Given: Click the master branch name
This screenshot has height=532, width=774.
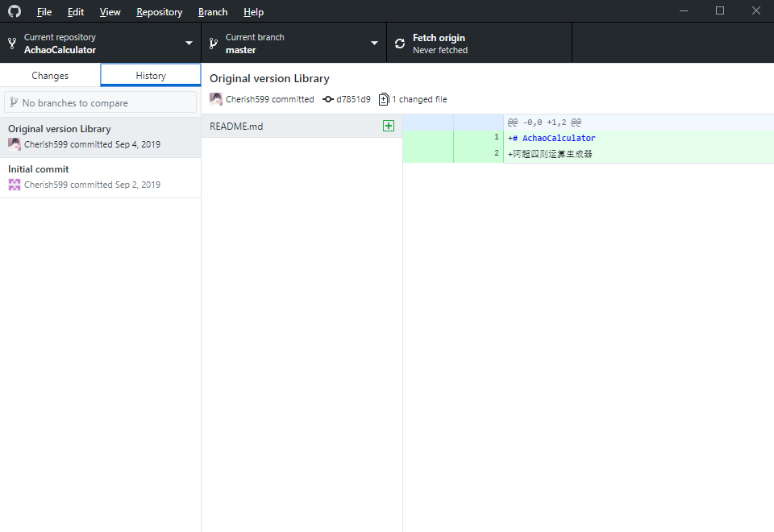Looking at the screenshot, I should (x=240, y=50).
